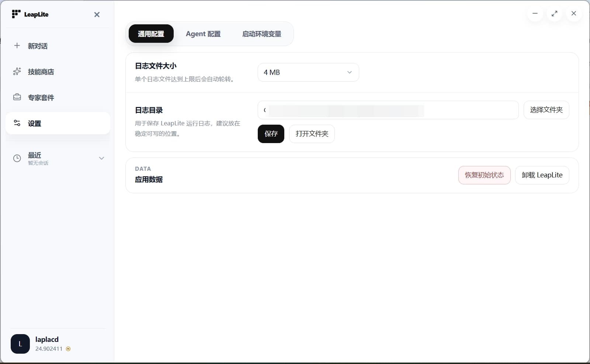This screenshot has height=364, width=590.
Task: Click the 恢复初始状态 button
Action: (x=484, y=175)
